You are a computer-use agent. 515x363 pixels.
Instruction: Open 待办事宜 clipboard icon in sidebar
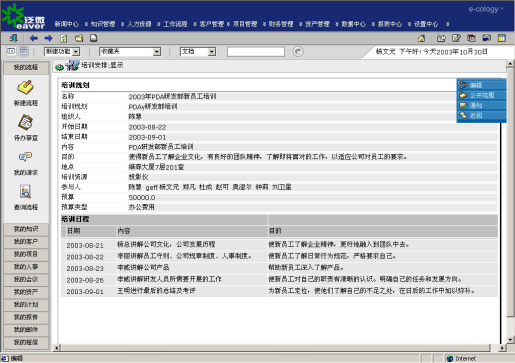(25, 122)
